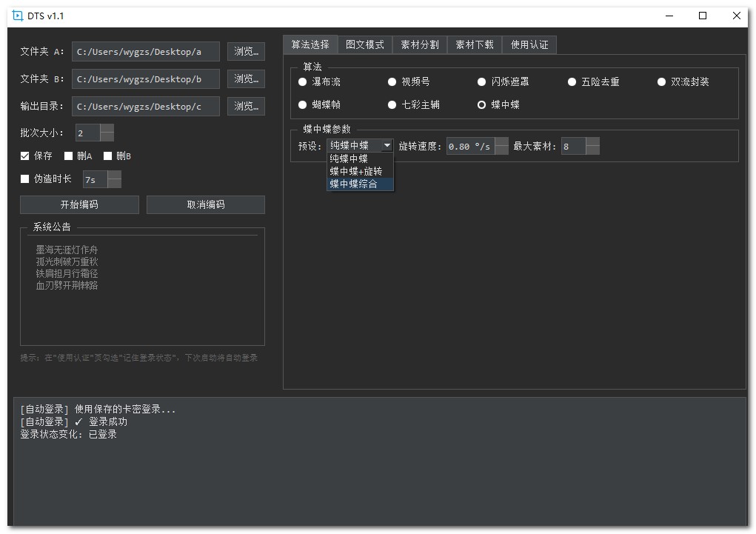Image resolution: width=756 pixels, height=534 pixels.
Task: Select the 瀑布流 algorithm radio button
Action: pyautogui.click(x=303, y=82)
